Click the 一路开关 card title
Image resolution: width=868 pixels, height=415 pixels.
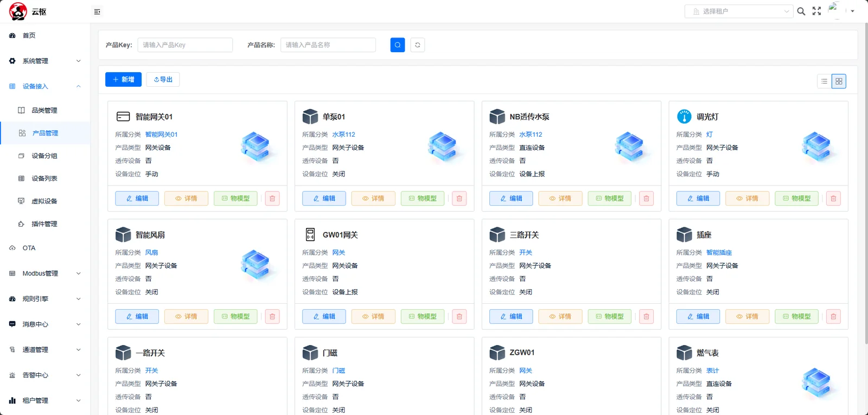(150, 353)
